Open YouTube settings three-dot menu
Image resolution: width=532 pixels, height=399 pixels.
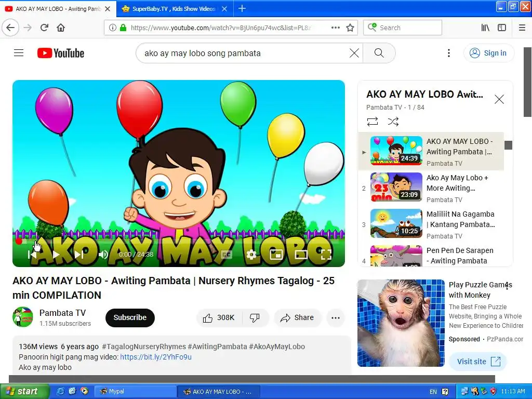tap(448, 53)
